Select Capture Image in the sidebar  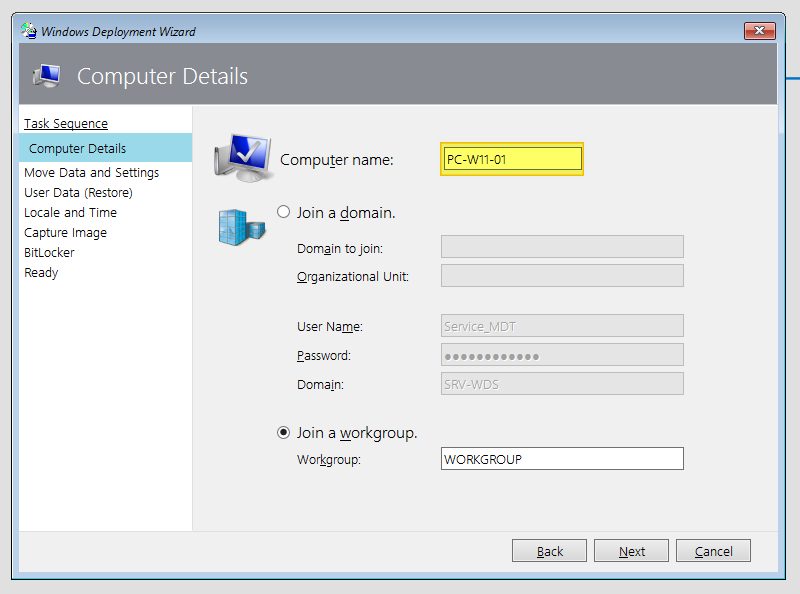tap(65, 232)
